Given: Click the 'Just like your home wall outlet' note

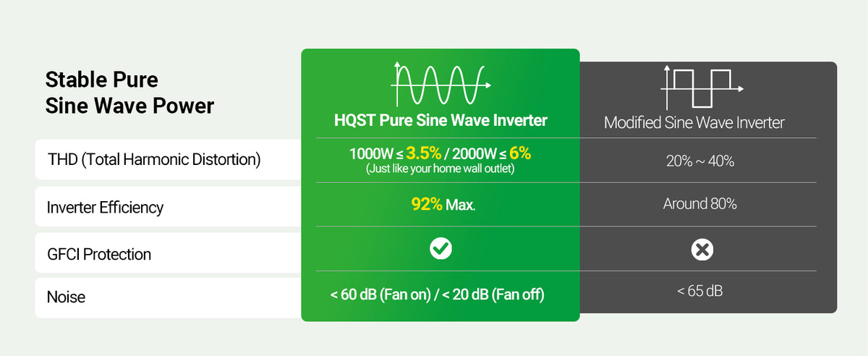Looking at the screenshot, I should click(x=441, y=169).
